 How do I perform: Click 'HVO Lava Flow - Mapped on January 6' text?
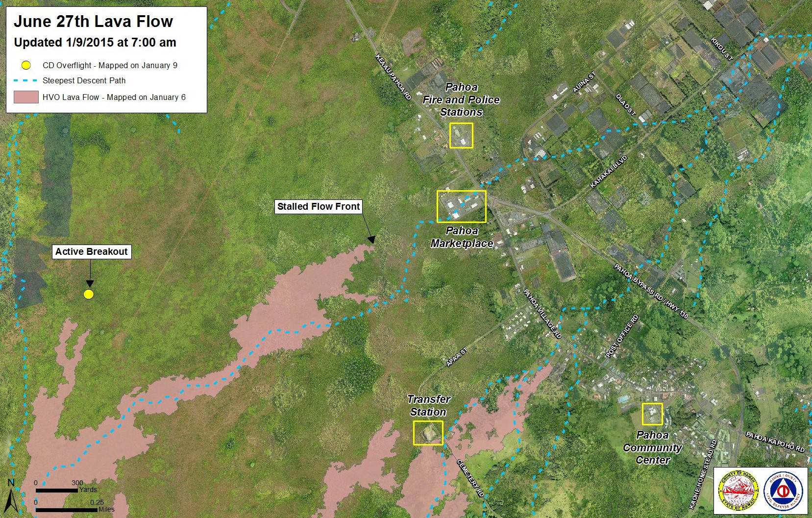coord(114,97)
